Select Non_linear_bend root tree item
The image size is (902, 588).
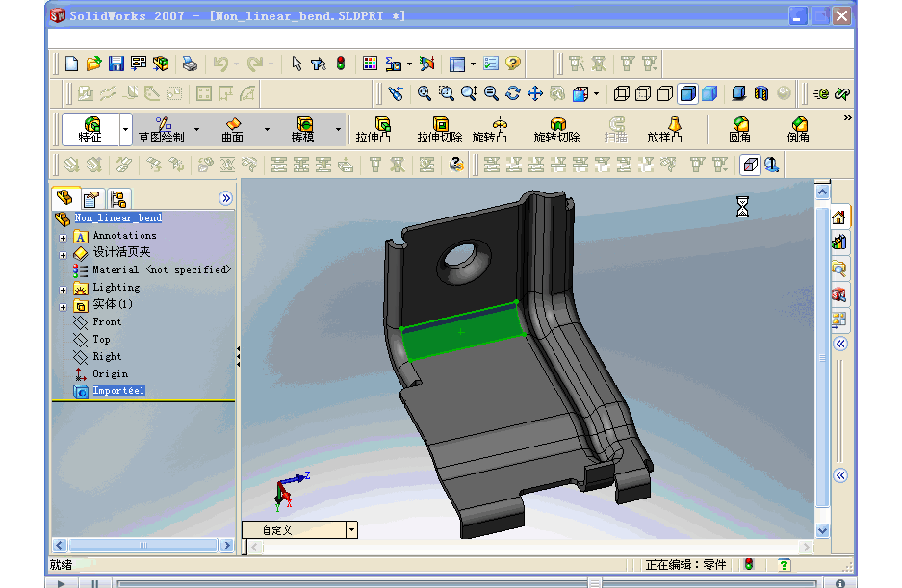[118, 217]
